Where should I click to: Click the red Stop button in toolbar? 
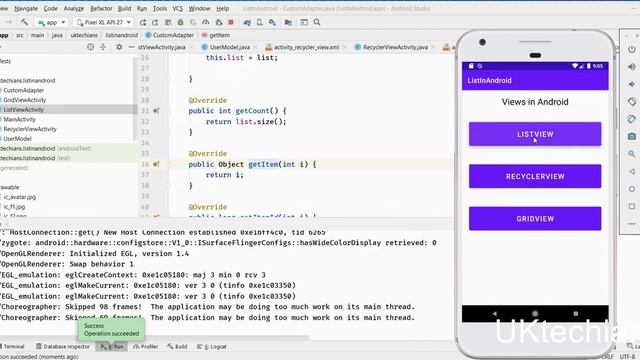click(x=231, y=22)
